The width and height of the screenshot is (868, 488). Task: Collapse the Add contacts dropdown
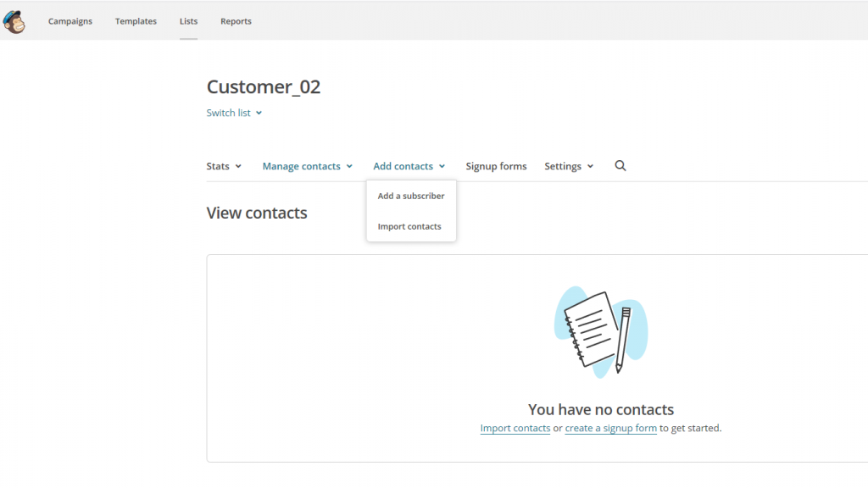(x=409, y=166)
